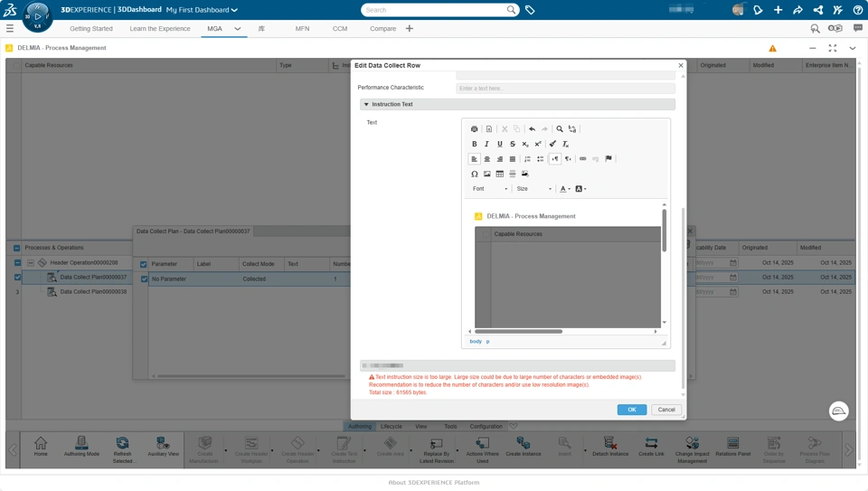Insert a special character with the omega icon

click(475, 174)
